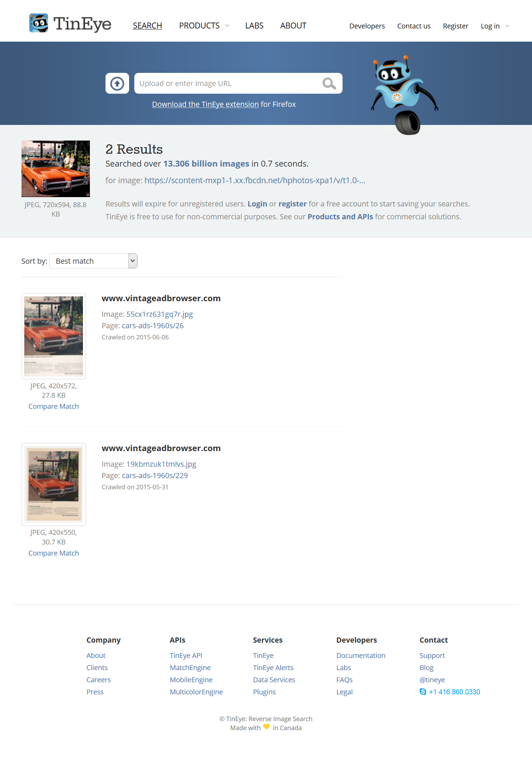Open footer Press link

pos(95,692)
